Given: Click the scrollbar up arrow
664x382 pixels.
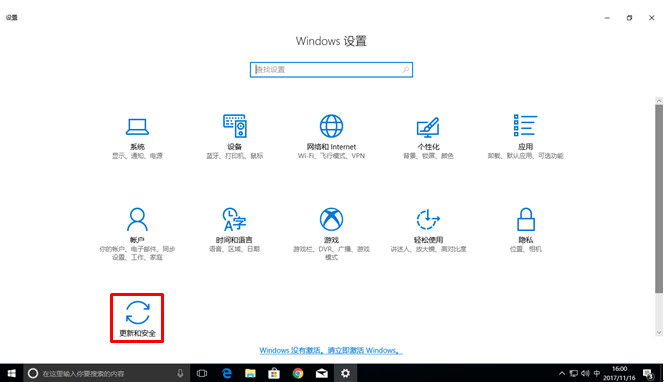Looking at the screenshot, I should tap(658, 101).
